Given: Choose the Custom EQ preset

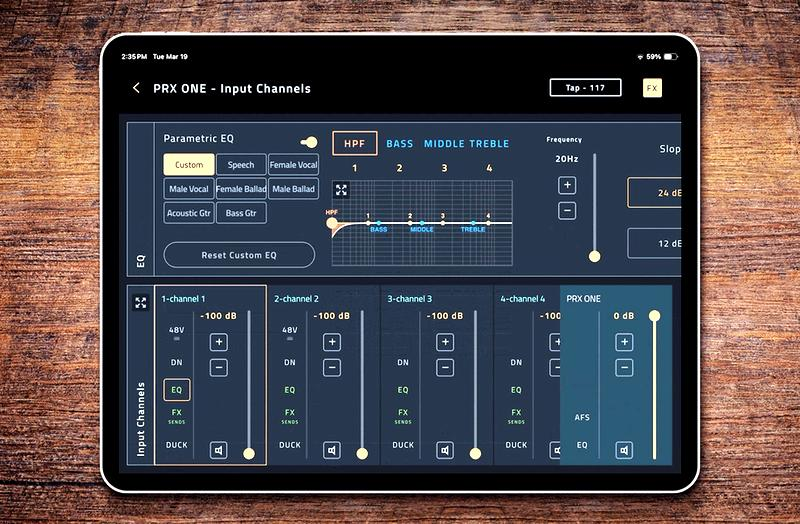Looking at the screenshot, I should [189, 165].
